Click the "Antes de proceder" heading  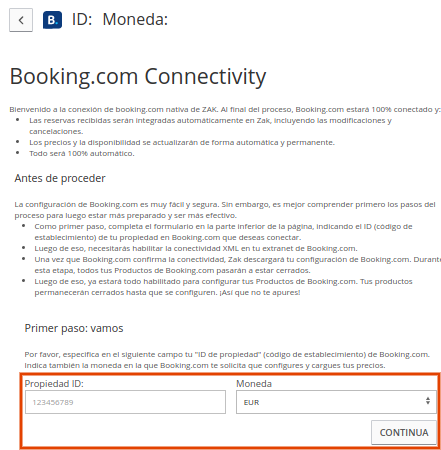[x=60, y=178]
